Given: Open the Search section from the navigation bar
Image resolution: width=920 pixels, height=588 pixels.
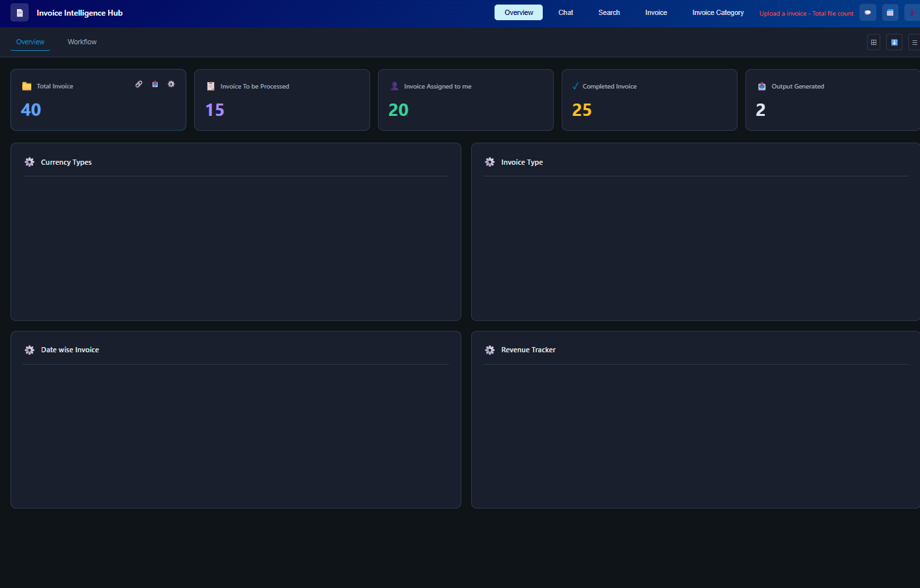Looking at the screenshot, I should 609,12.
